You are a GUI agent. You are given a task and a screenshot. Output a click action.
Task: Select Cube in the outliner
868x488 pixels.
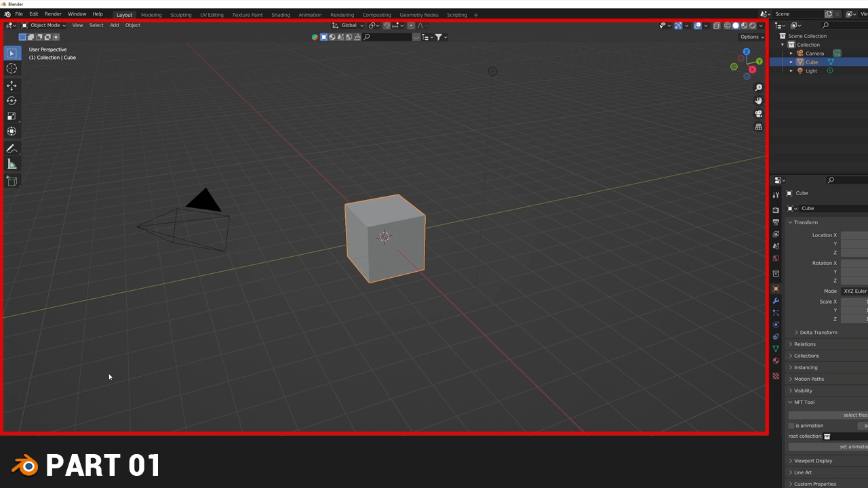812,62
